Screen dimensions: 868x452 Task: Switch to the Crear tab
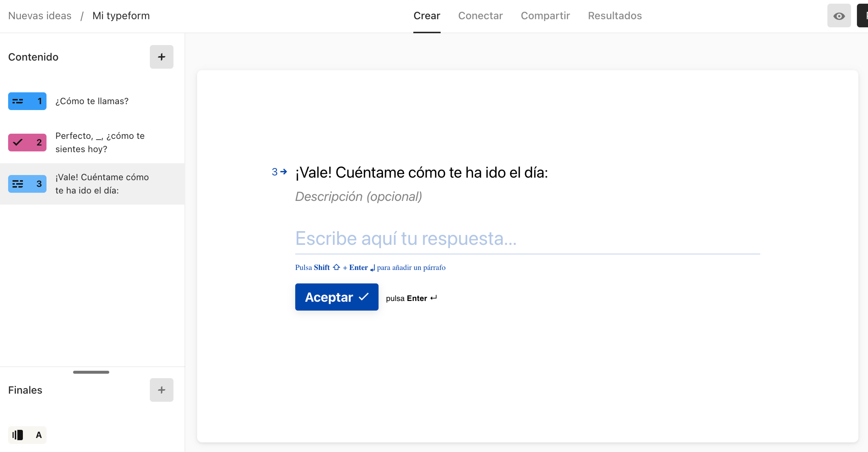(427, 16)
